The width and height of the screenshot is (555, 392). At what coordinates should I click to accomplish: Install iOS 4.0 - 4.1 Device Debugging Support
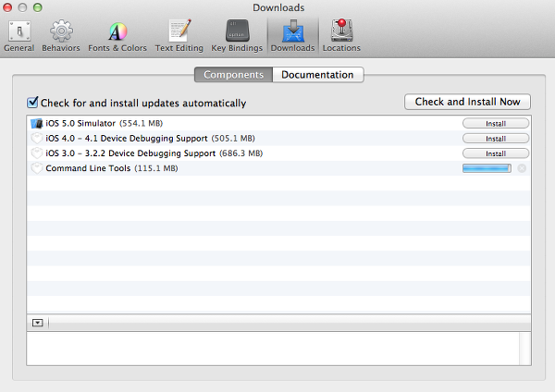pos(496,139)
